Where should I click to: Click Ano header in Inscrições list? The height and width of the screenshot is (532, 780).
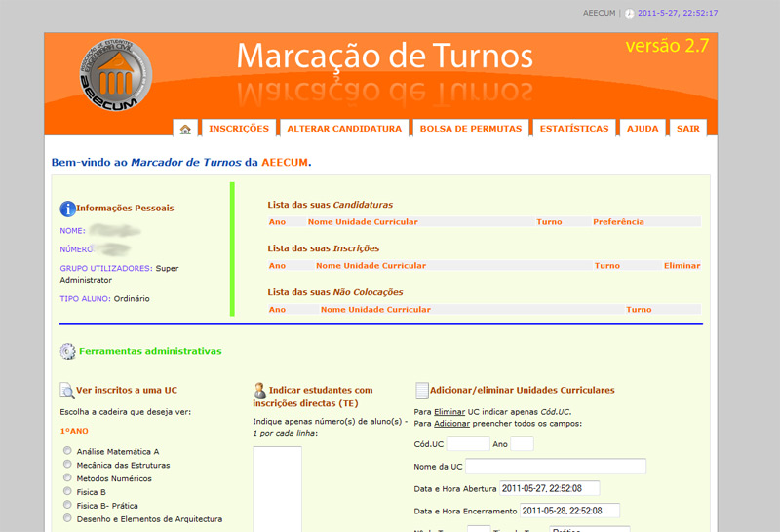coord(277,265)
